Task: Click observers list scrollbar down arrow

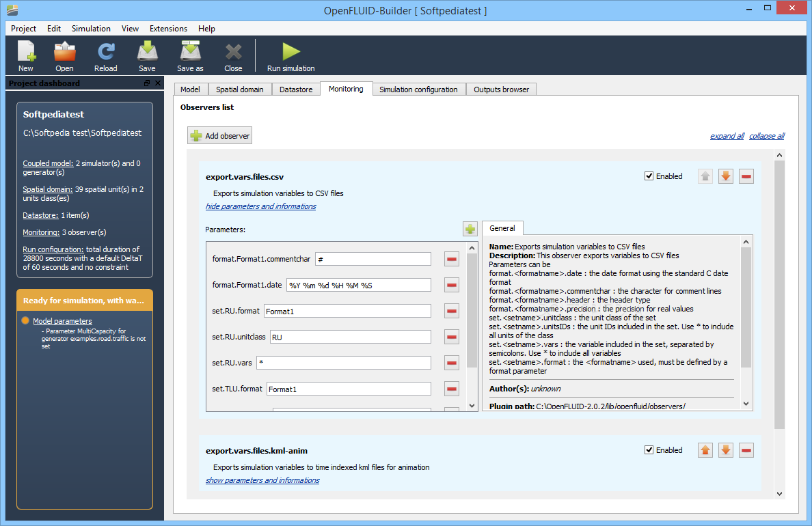Action: point(779,494)
